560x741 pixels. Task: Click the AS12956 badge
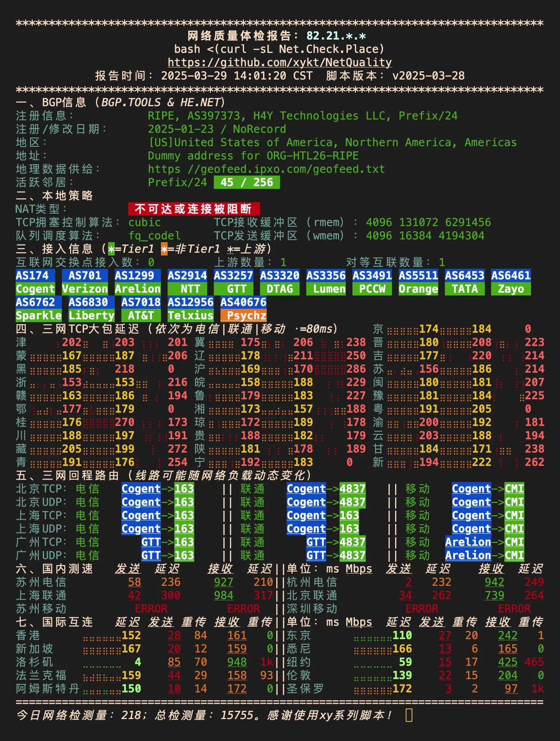191,302
